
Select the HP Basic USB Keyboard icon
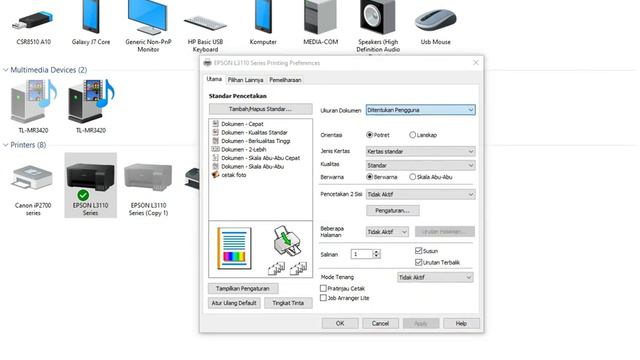pyautogui.click(x=205, y=24)
